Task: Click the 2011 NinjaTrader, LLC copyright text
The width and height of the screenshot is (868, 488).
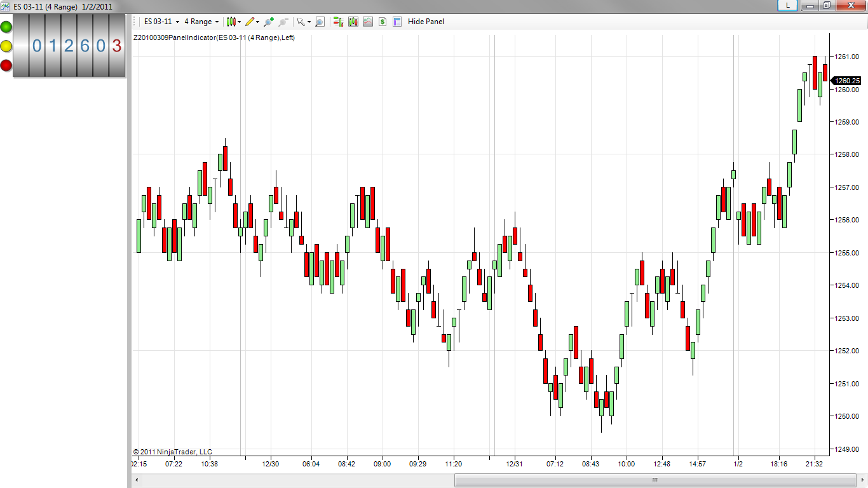Action: 173,452
